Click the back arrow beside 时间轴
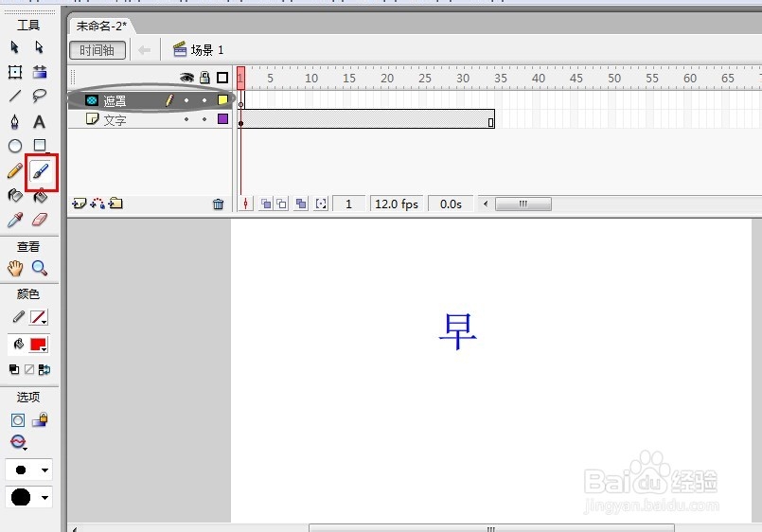Viewport: 762px width, 532px height. pyautogui.click(x=144, y=50)
